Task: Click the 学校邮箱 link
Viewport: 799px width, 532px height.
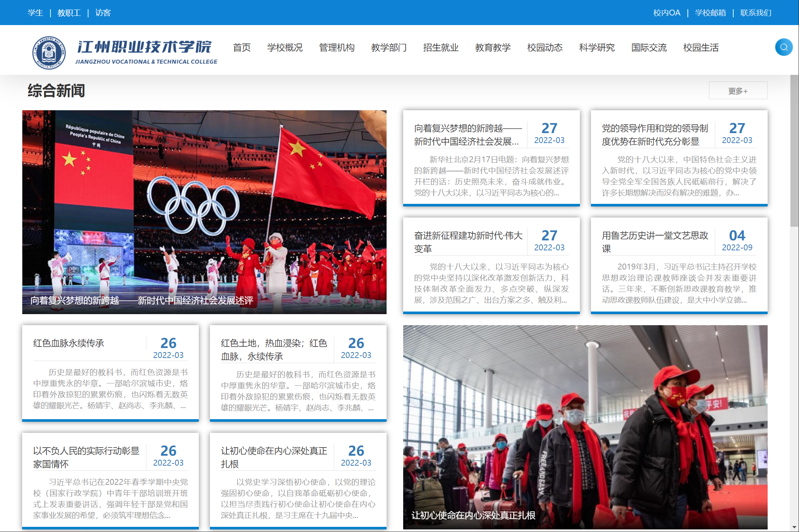Action: point(710,13)
